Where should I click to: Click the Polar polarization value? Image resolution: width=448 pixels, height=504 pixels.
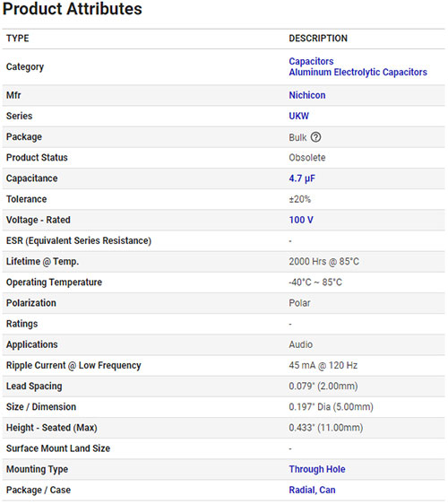[x=299, y=303]
